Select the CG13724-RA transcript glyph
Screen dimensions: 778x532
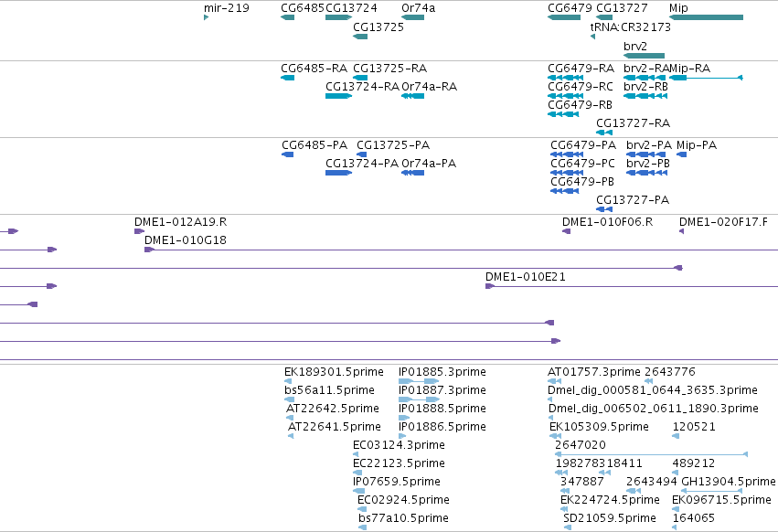(x=339, y=96)
